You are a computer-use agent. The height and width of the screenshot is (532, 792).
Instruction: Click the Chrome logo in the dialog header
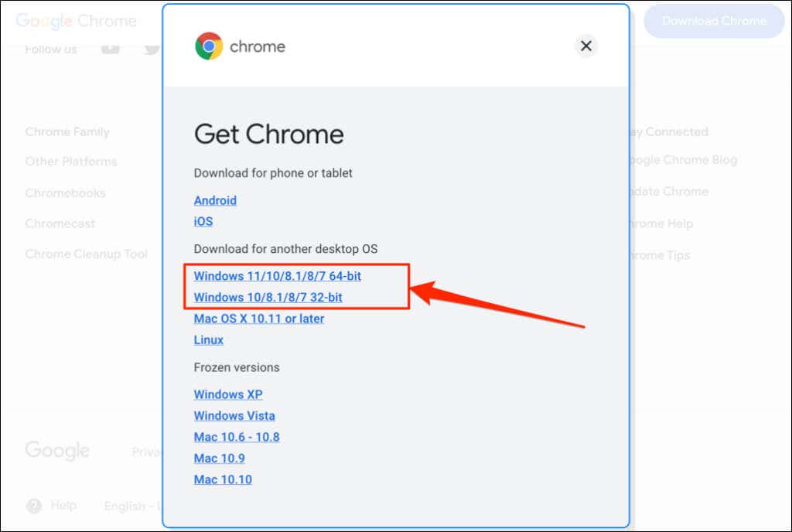pos(208,46)
